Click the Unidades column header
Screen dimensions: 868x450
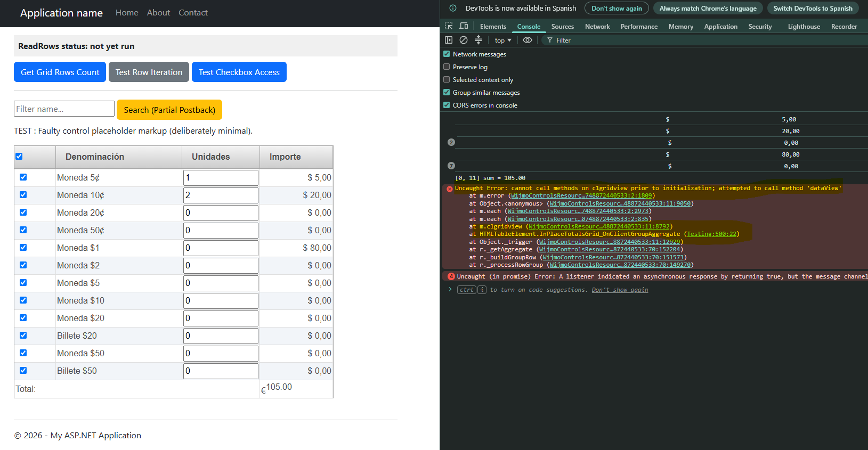tap(221, 157)
